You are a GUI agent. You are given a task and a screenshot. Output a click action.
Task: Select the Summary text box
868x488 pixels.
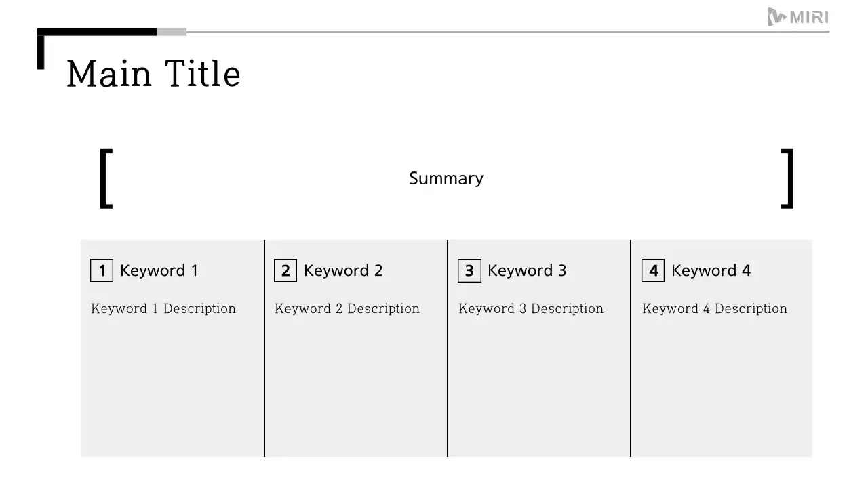446,178
